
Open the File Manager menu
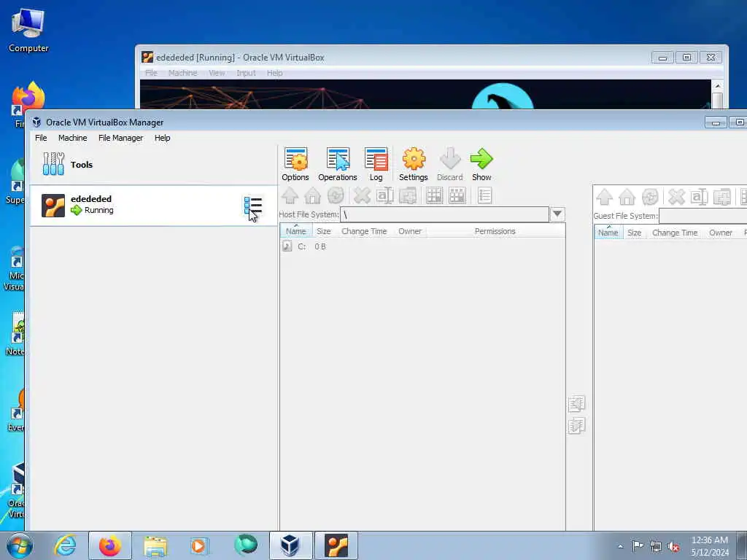pos(120,138)
